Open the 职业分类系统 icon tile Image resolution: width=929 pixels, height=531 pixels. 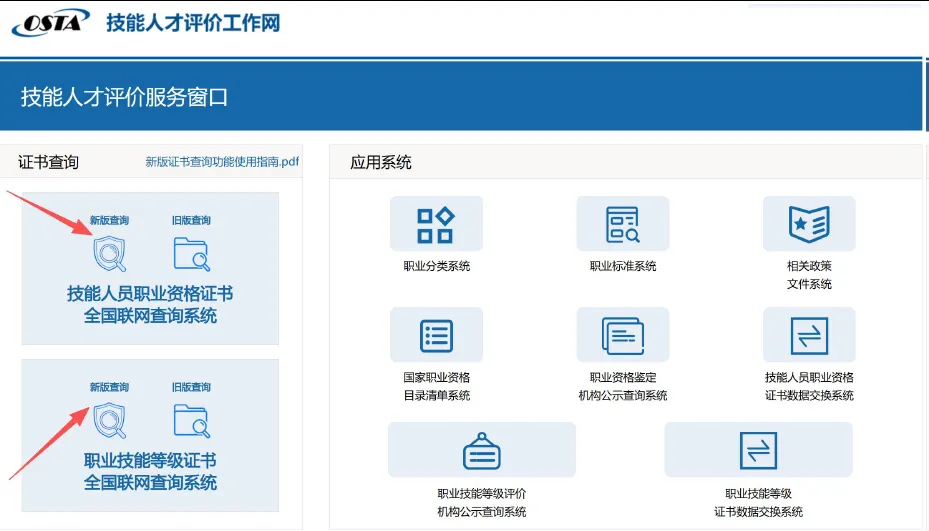(436, 224)
